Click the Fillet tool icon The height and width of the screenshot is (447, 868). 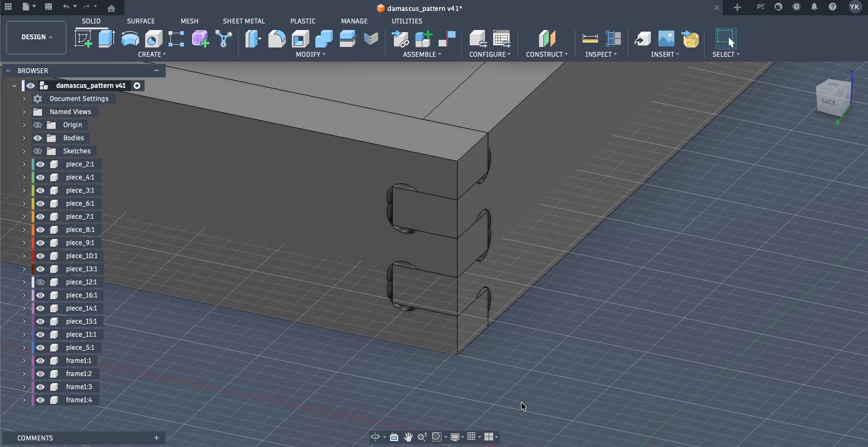click(277, 39)
